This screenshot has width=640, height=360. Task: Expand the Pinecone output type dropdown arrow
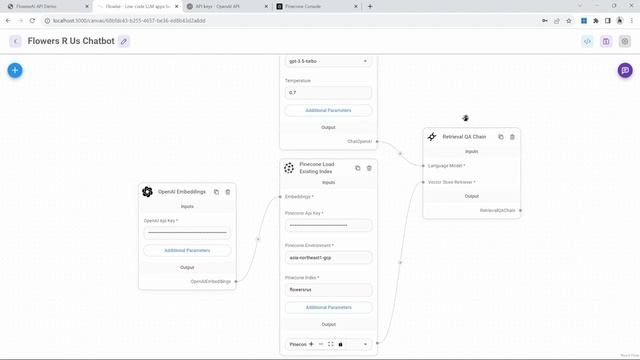tap(365, 344)
